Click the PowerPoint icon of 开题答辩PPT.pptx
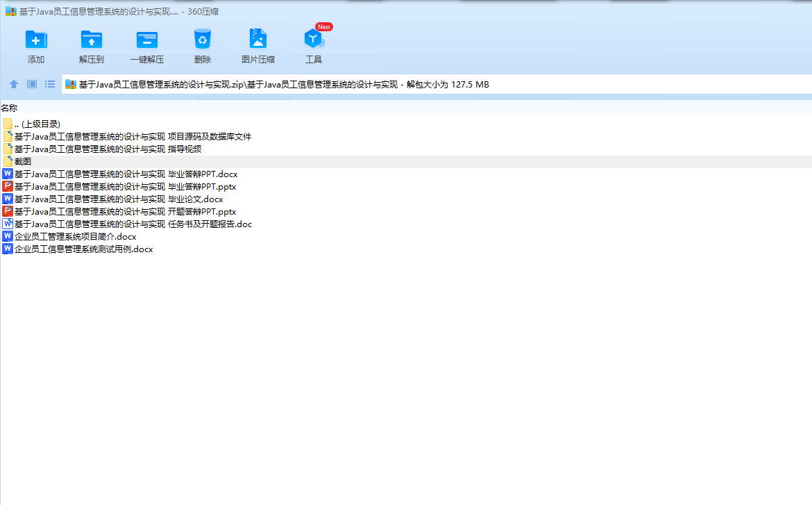Image resolution: width=812 pixels, height=505 pixels. (7, 211)
